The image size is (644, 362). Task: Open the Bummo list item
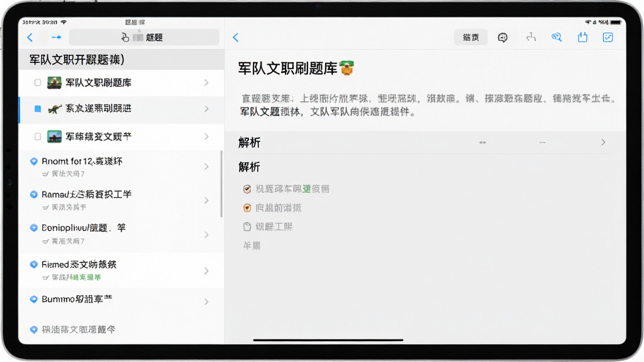coord(121,302)
